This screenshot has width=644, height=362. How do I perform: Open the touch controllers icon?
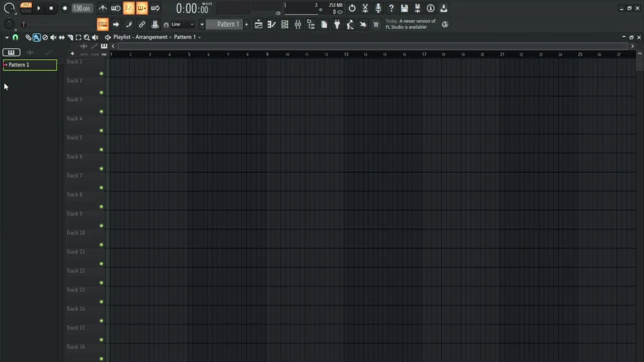(x=363, y=24)
